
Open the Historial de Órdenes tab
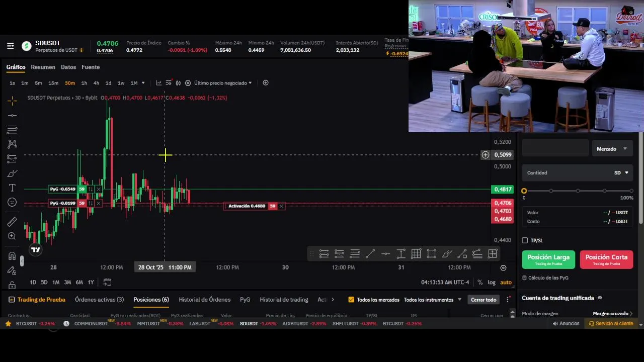[x=204, y=300]
